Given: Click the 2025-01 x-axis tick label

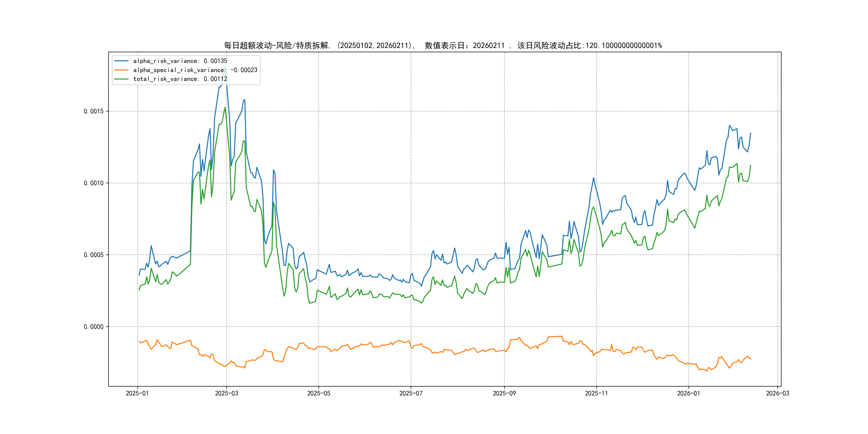Looking at the screenshot, I should pos(137,393).
